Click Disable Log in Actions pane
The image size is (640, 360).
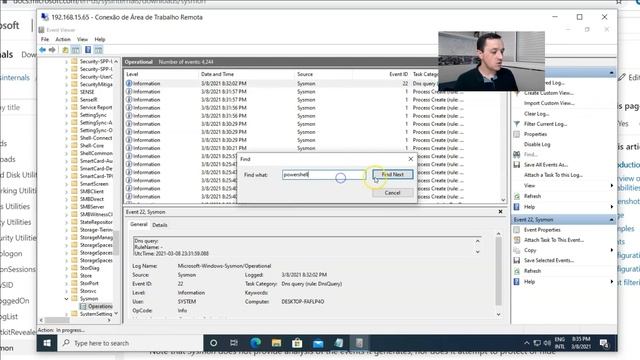coord(537,144)
